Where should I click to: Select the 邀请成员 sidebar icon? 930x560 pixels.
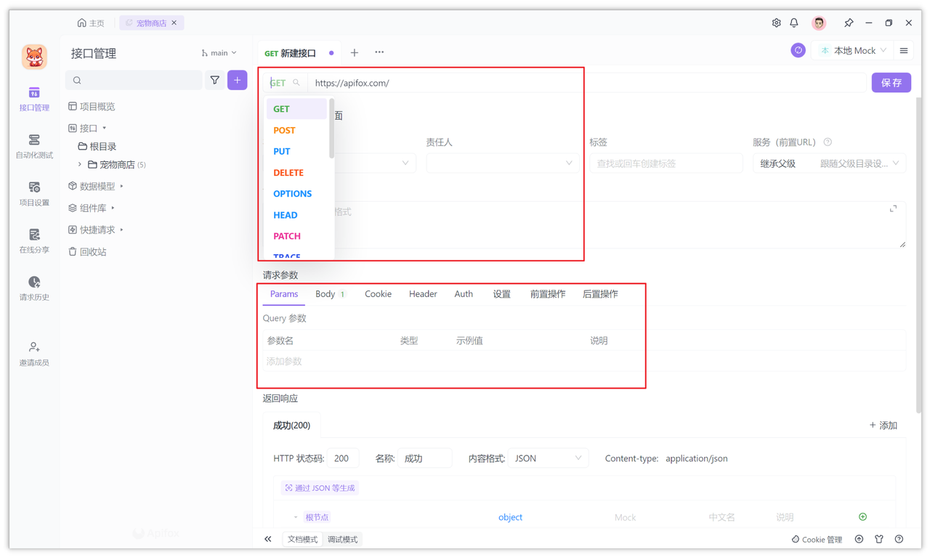[x=33, y=354]
